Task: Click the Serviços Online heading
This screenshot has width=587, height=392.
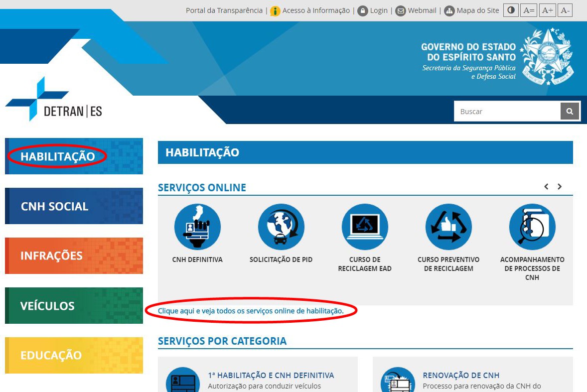Action: pyautogui.click(x=202, y=187)
